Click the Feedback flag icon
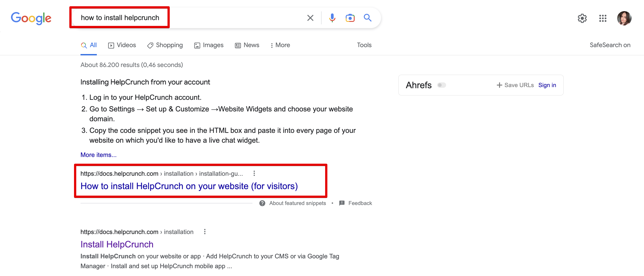The image size is (644, 276). [x=341, y=203]
